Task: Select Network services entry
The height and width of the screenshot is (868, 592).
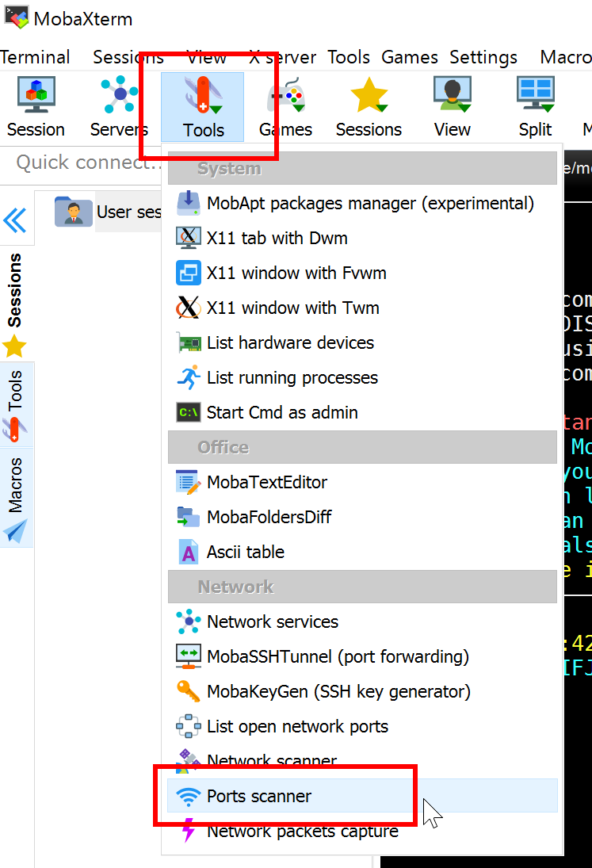Action: (x=362, y=621)
